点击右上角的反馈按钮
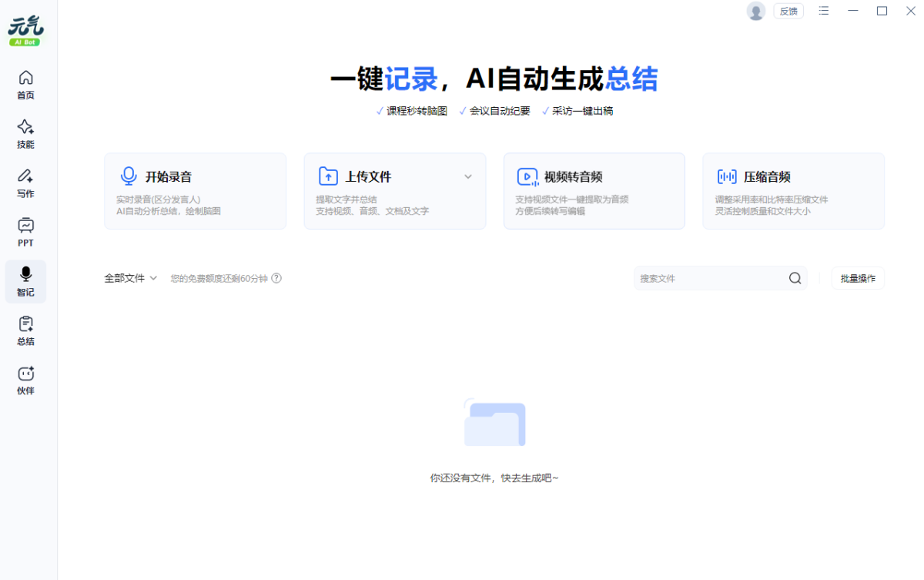This screenshot has height=580, width=924. pyautogui.click(x=788, y=11)
